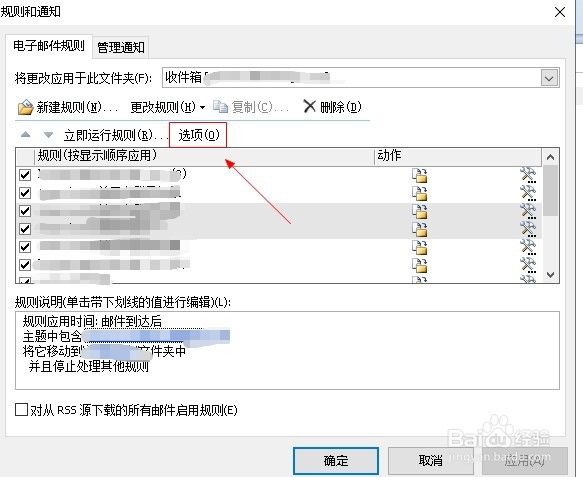Image resolution: width=583 pixels, height=477 pixels.
Task: Click move-to-folder action icon in second rule row
Action: [420, 193]
